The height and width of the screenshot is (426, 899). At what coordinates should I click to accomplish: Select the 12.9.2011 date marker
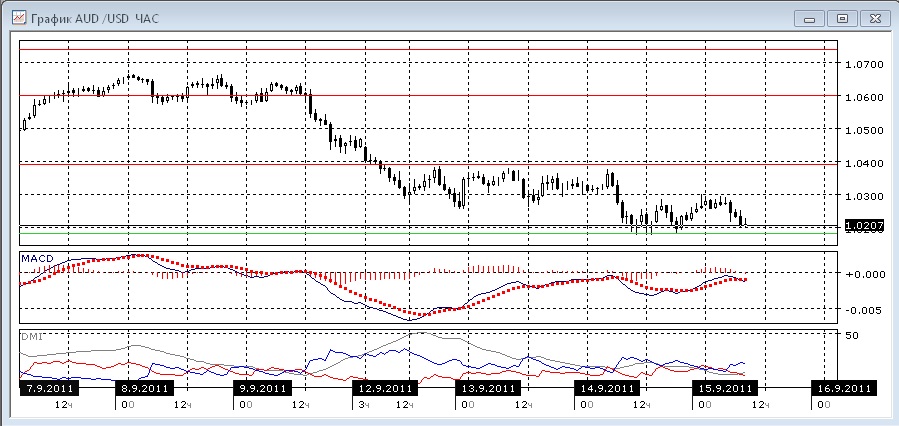tap(385, 388)
